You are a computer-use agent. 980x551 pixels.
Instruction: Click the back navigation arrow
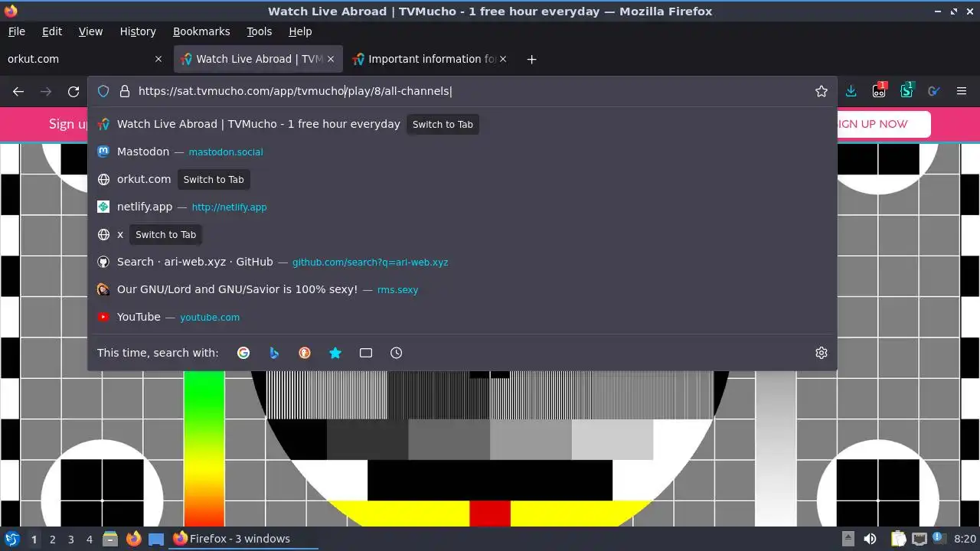[x=18, y=91]
